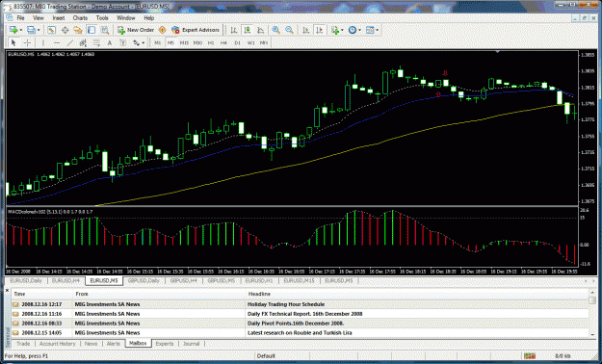Screen dimensions: 602x364
Task: Open the Charts menu
Action: [80, 18]
